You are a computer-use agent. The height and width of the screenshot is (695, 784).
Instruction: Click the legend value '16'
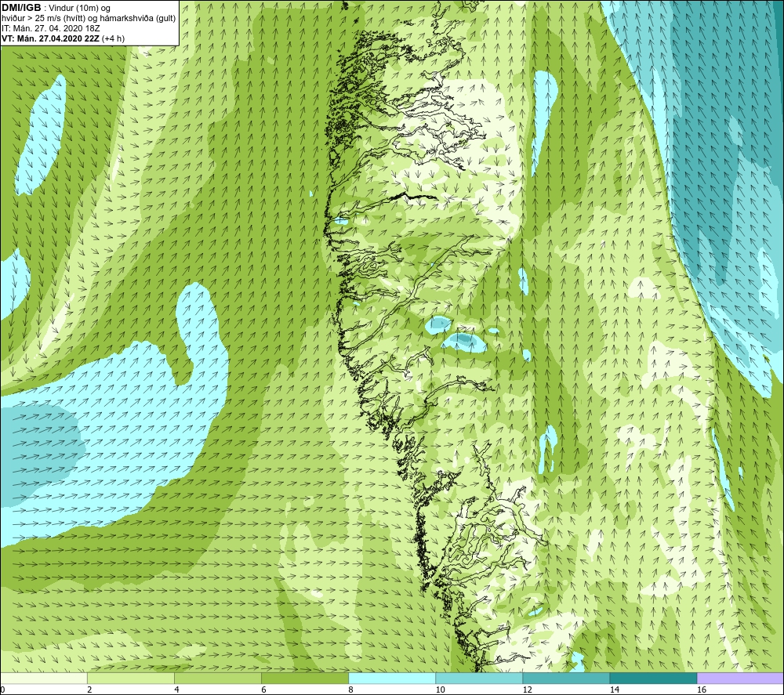point(702,690)
